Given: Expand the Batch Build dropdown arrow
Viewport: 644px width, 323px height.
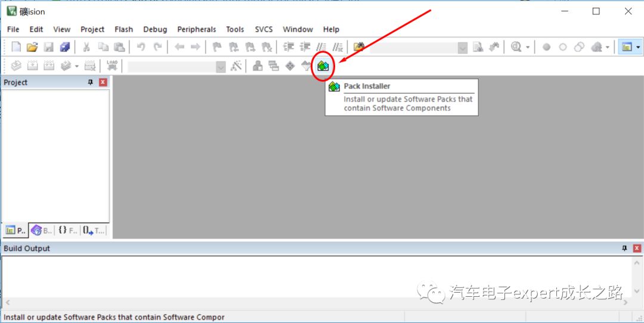Looking at the screenshot, I should 76,66.
